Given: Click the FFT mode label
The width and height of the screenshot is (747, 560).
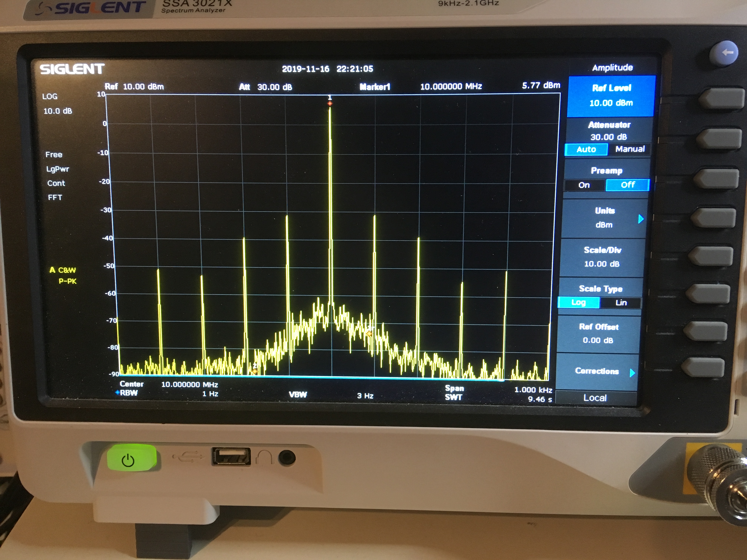Looking at the screenshot, I should [55, 197].
